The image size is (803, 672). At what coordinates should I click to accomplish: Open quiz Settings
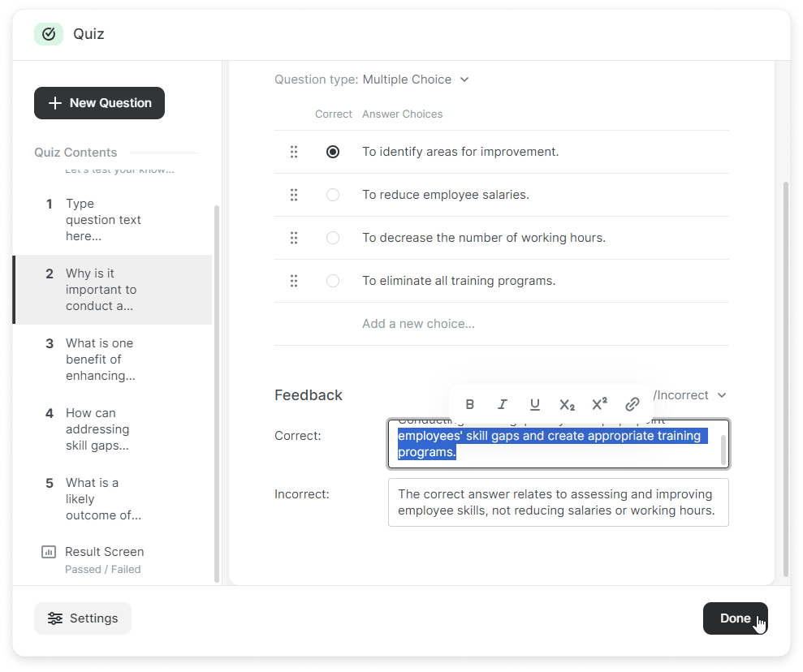pos(83,618)
